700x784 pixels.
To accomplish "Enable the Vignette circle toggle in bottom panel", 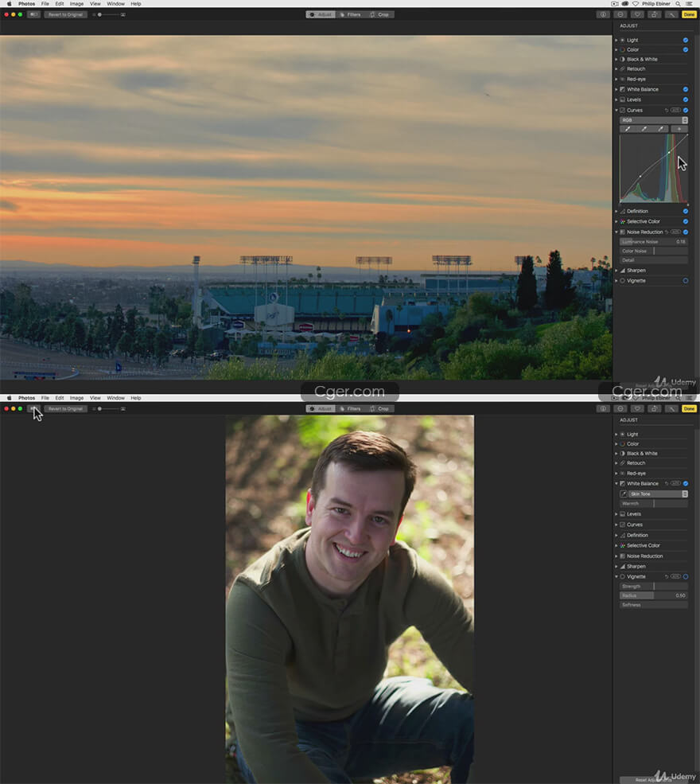I will (685, 576).
